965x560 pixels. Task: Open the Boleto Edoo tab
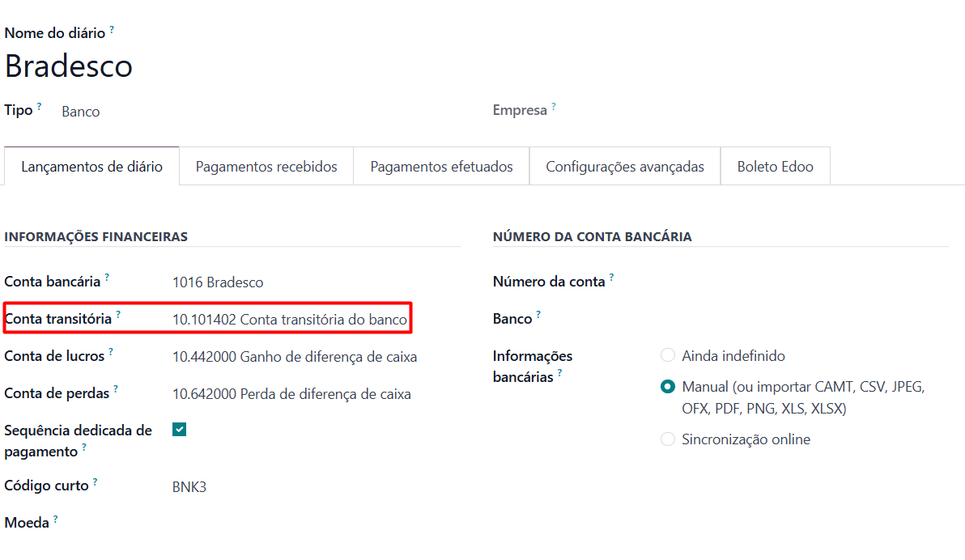click(775, 166)
